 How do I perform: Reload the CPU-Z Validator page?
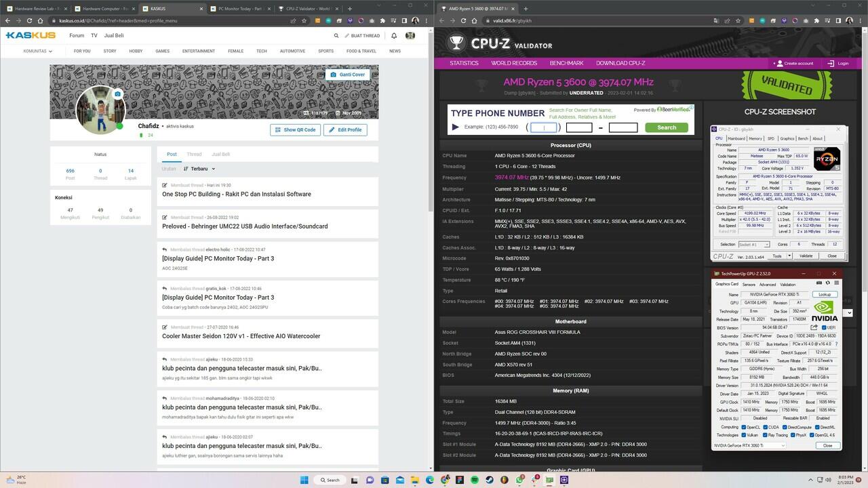click(x=464, y=20)
